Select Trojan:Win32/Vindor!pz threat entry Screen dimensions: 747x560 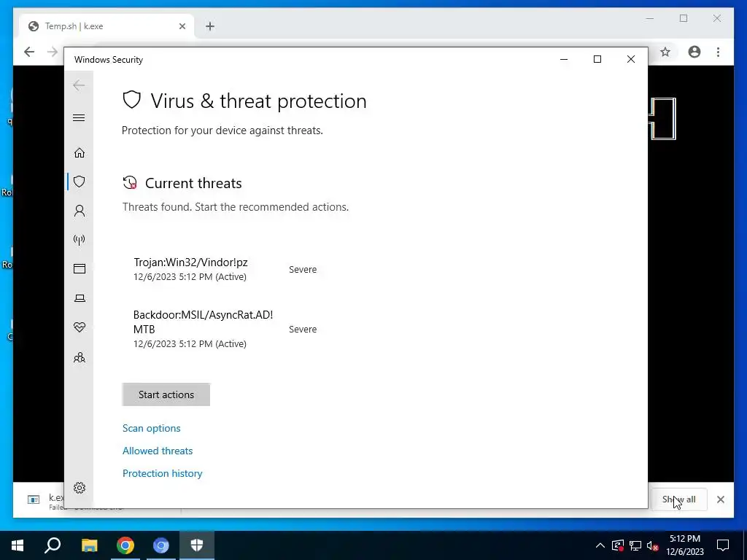click(x=225, y=270)
